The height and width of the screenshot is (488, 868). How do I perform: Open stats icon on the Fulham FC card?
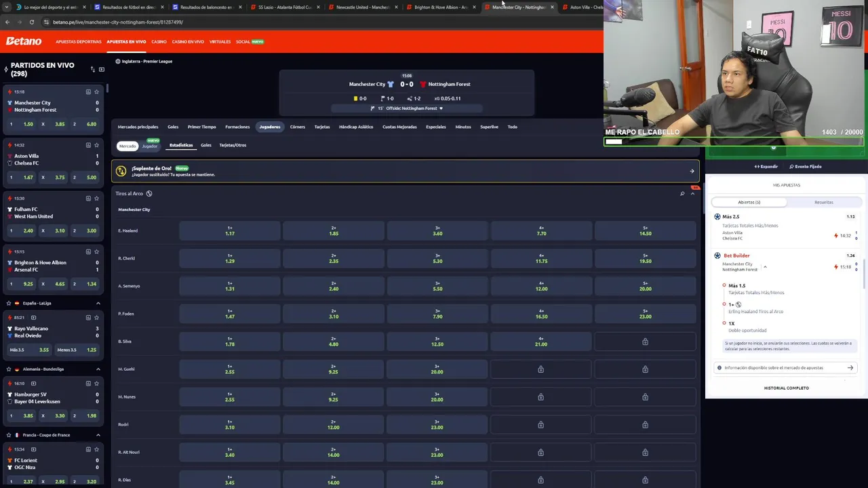click(x=88, y=199)
